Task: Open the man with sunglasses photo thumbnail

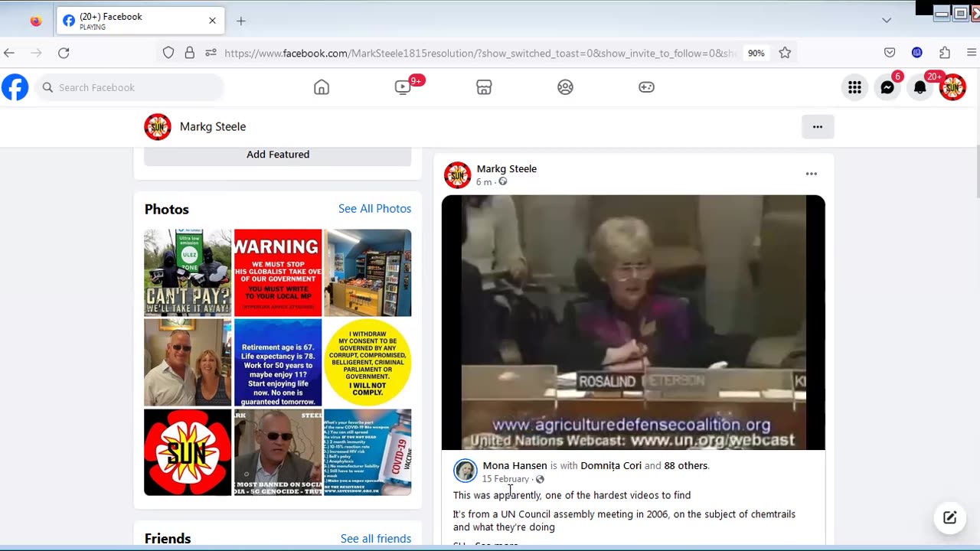Action: (278, 452)
